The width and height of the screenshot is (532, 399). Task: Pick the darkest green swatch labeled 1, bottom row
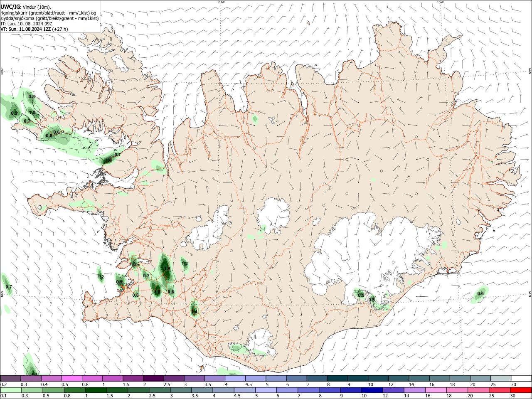coord(96,390)
